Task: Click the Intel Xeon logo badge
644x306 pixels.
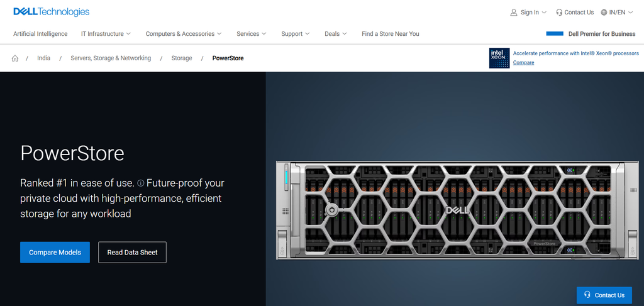Action: (x=499, y=58)
